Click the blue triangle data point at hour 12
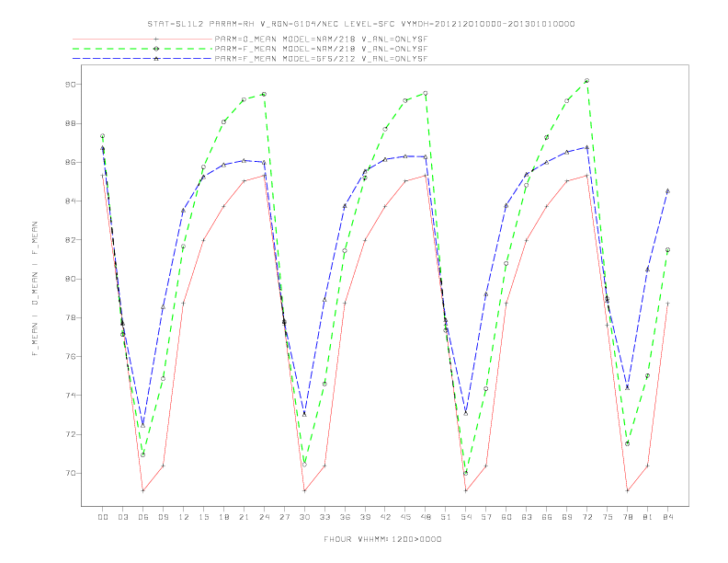The image size is (728, 563). pos(184,211)
